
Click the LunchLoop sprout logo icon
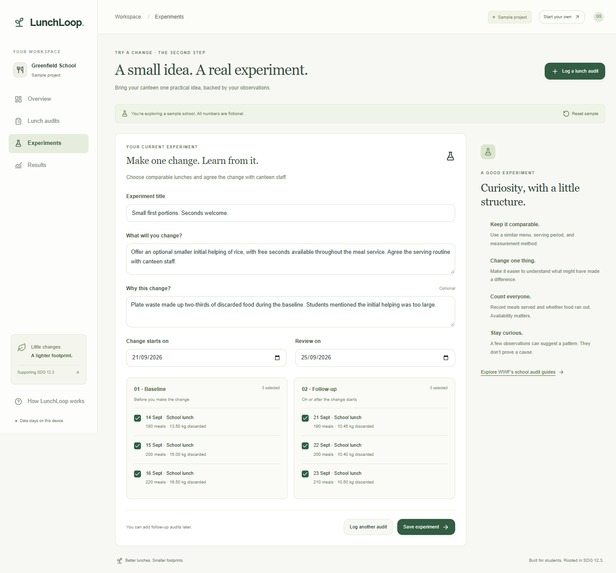click(19, 22)
